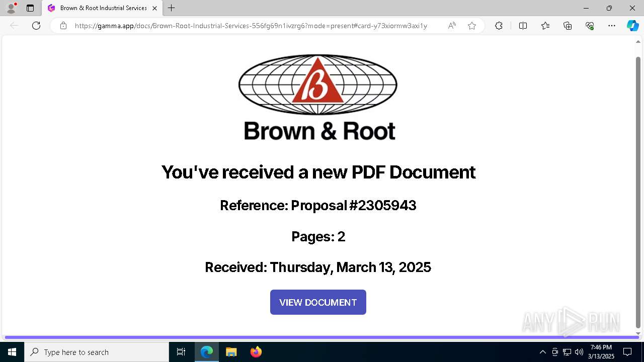Activate Read aloud icon in address bar

(452, 26)
